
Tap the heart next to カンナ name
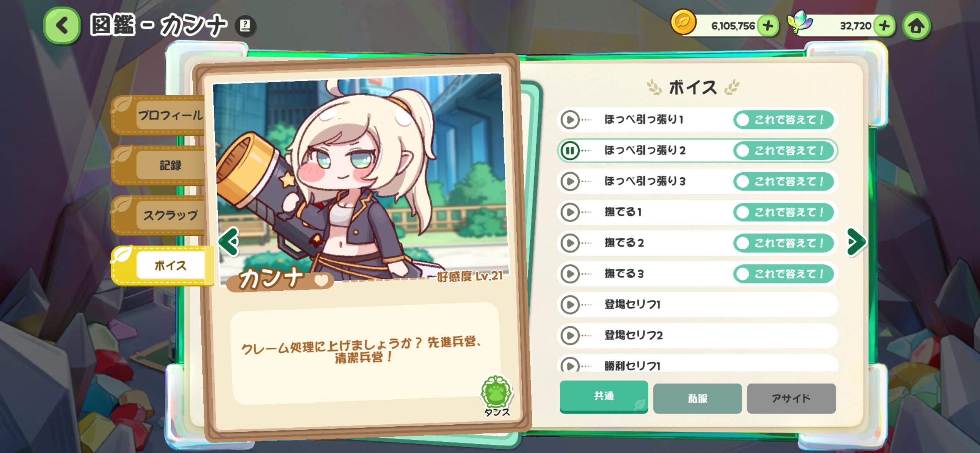tap(321, 280)
